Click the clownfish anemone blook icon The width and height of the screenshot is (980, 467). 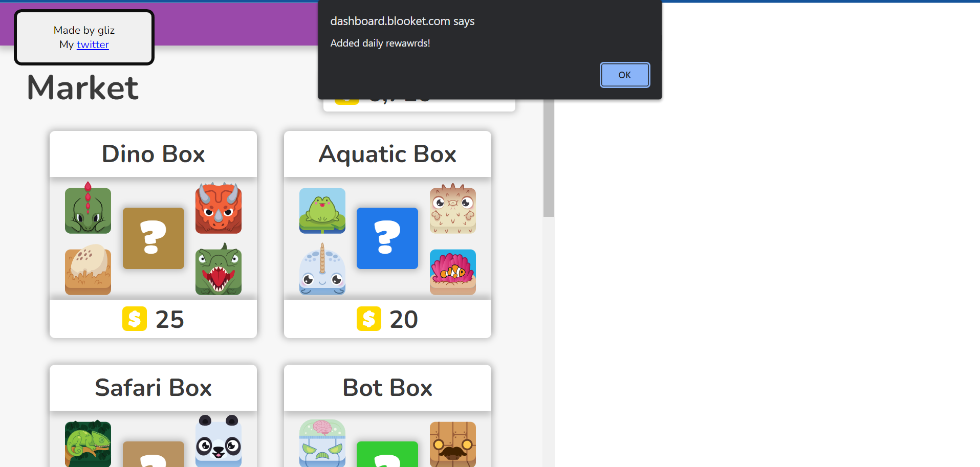(x=452, y=272)
